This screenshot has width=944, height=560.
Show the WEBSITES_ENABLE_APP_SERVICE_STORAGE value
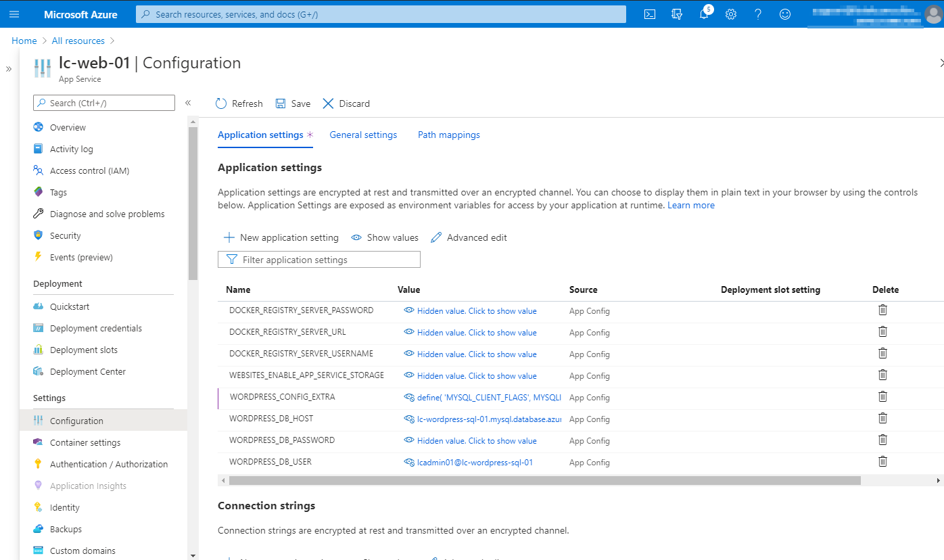coord(475,375)
